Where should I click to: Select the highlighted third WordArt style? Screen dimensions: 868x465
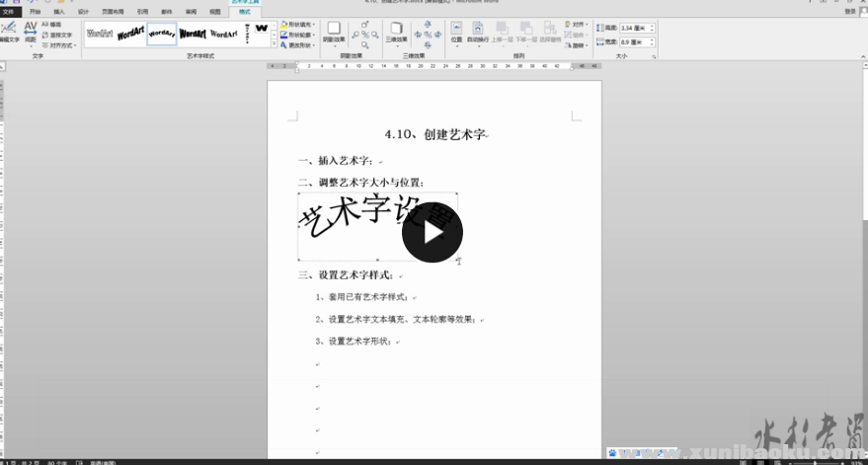(x=161, y=34)
